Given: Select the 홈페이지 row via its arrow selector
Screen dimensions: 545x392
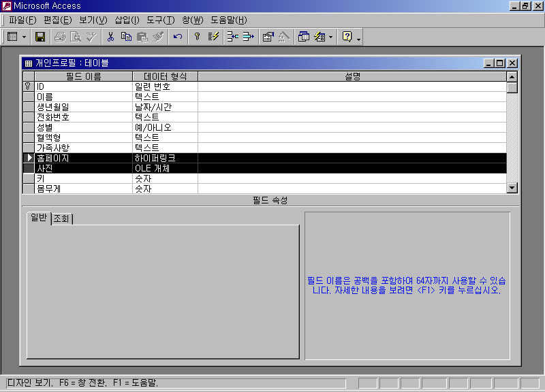Looking at the screenshot, I should point(29,158).
